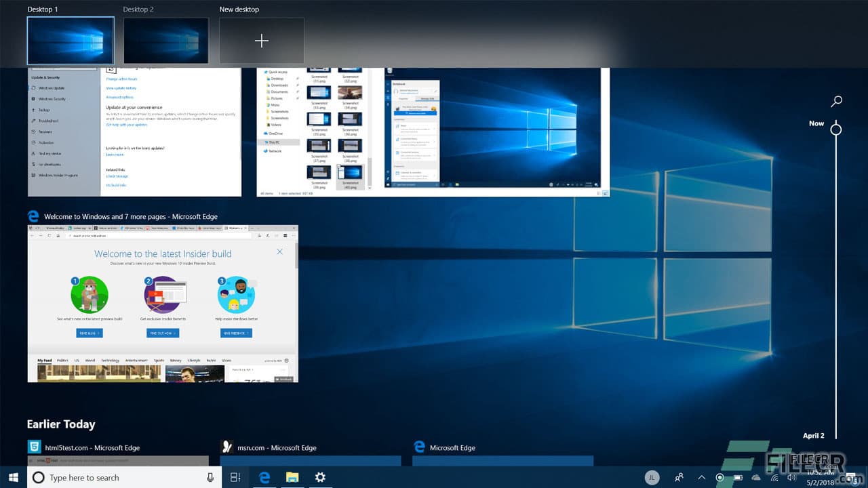The width and height of the screenshot is (868, 488).
Task: Expand hidden tray icons with the chevron
Action: click(x=701, y=478)
